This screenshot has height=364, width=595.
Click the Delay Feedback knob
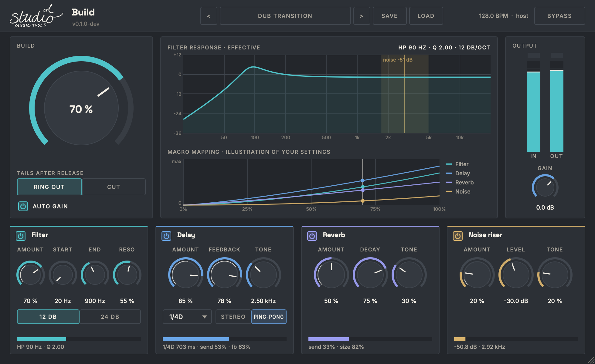(225, 275)
